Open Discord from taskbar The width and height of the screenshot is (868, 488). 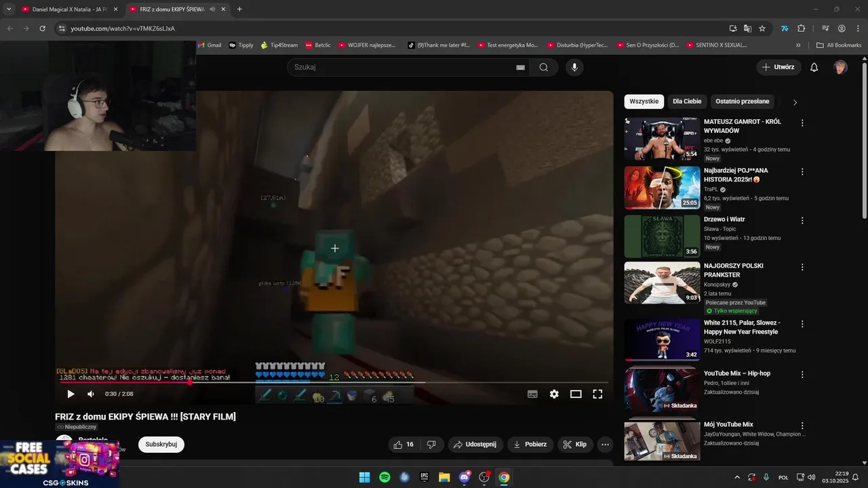465,477
